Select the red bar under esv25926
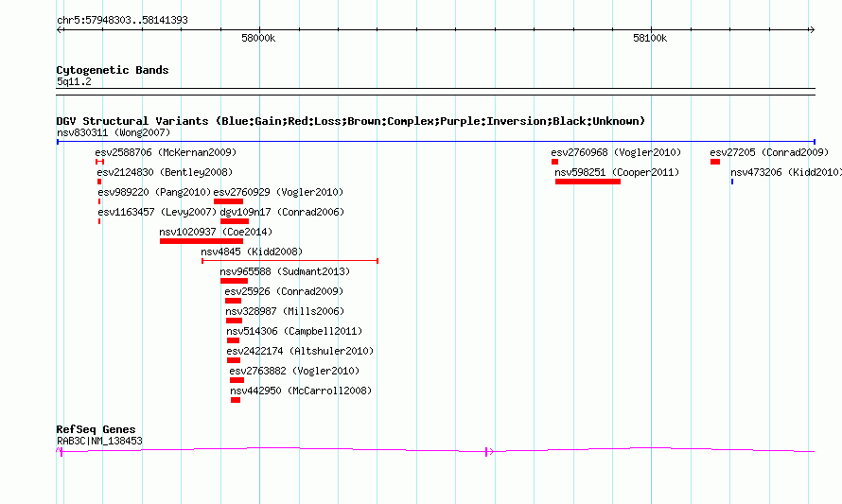 [233, 301]
